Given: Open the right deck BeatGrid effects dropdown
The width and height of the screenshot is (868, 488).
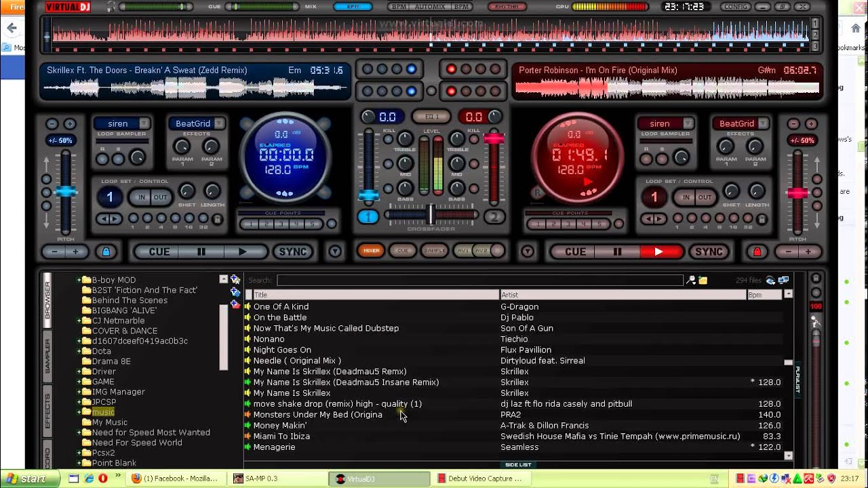Looking at the screenshot, I should tap(764, 123).
